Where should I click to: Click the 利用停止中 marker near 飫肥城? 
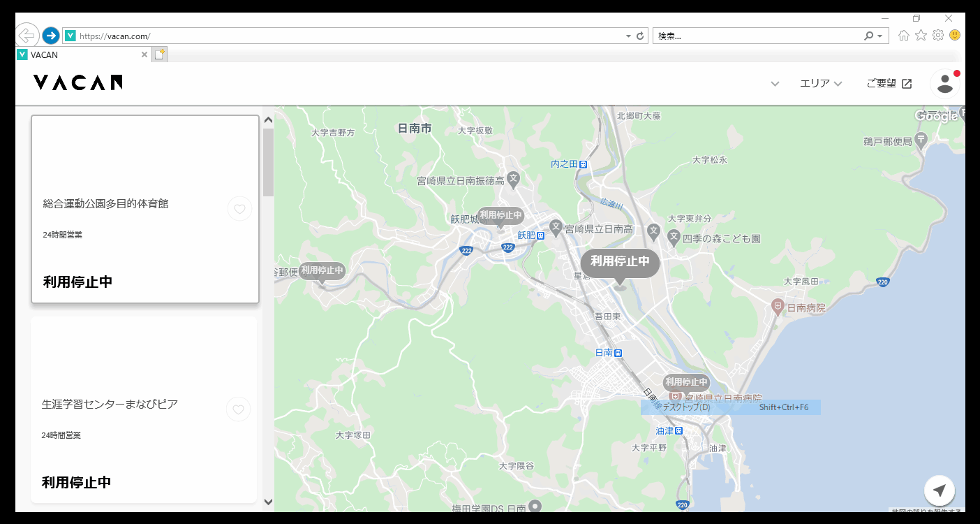[500, 217]
